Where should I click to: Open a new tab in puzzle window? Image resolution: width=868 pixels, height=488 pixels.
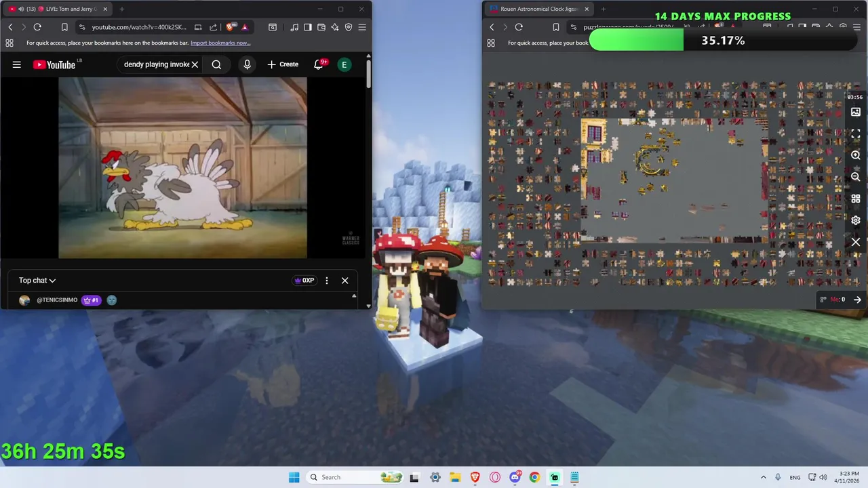[x=604, y=9]
